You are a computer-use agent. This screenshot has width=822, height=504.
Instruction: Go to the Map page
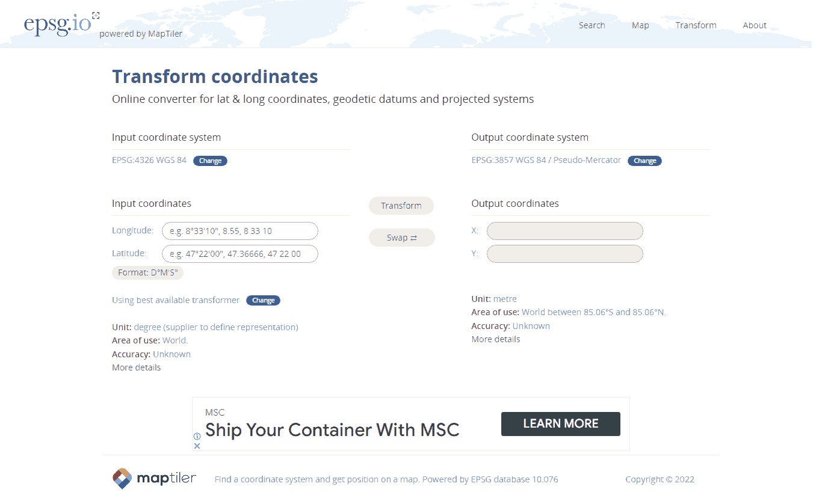[640, 25]
